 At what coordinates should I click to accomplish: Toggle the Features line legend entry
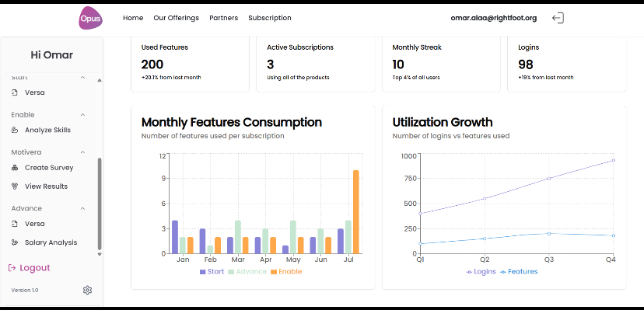[519, 271]
